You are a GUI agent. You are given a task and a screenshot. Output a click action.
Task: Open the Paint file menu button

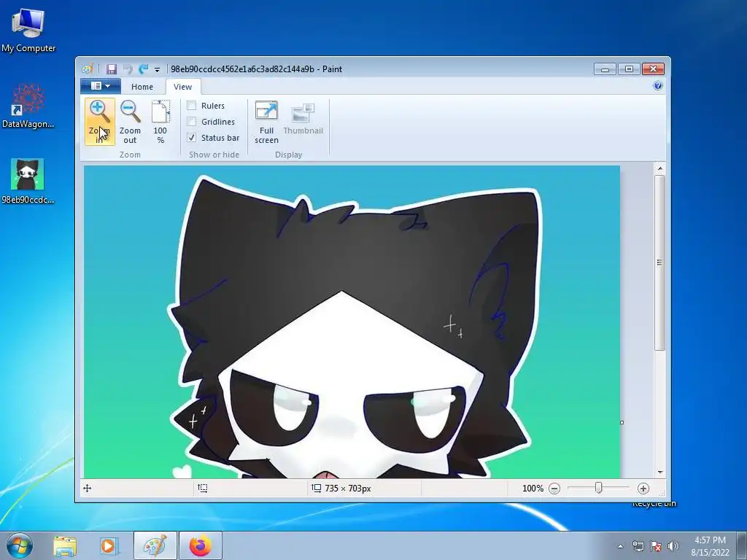pos(101,86)
